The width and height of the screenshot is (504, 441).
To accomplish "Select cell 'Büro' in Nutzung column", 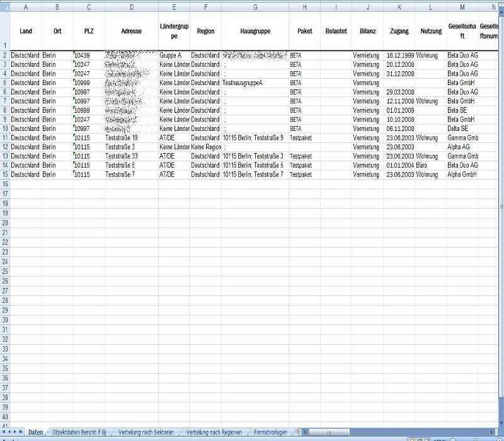I will 431,165.
